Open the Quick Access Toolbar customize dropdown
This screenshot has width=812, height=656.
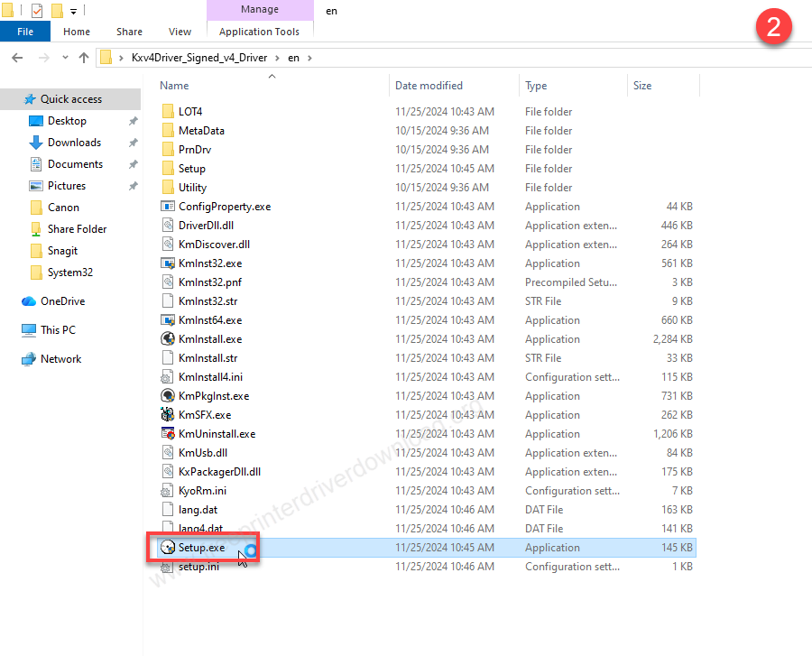tap(73, 12)
